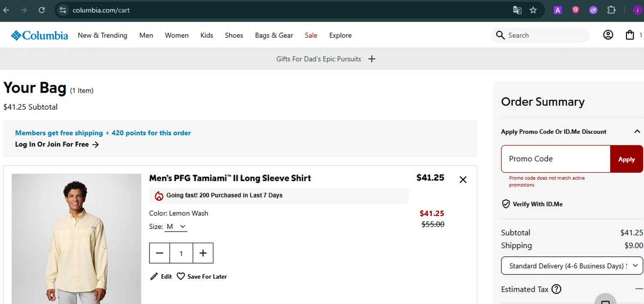Click the search magnifier icon

[x=500, y=35]
